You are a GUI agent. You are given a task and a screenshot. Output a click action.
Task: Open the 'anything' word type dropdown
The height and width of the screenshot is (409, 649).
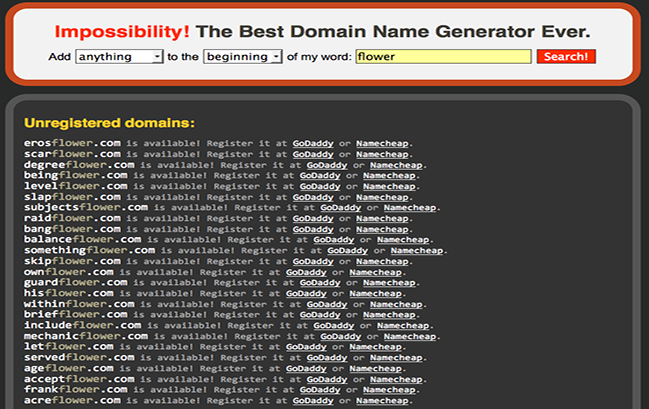[x=119, y=57]
